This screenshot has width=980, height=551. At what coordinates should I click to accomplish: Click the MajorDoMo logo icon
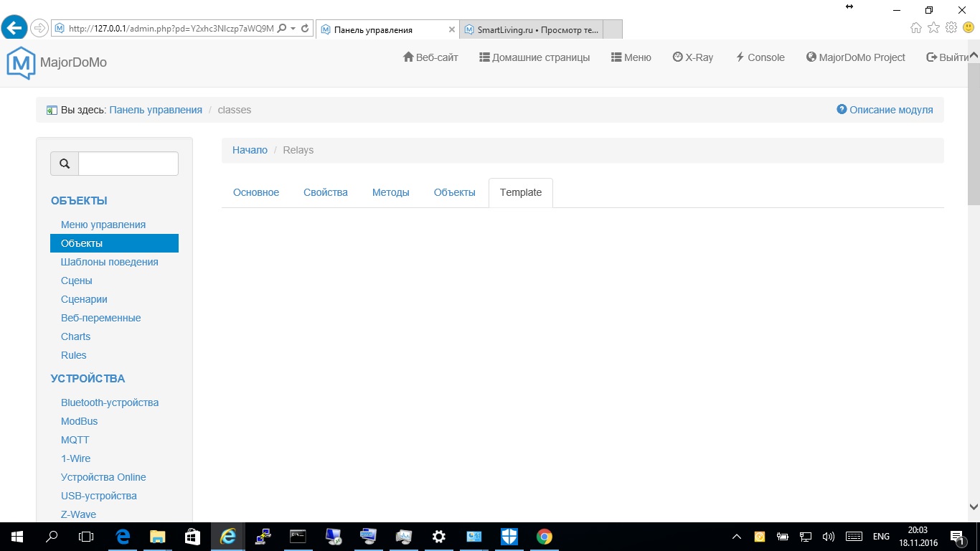pyautogui.click(x=20, y=62)
